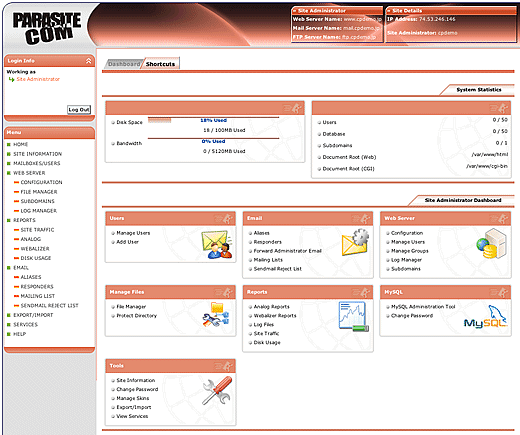Click the Email envelope gear icon
The width and height of the screenshot is (520, 435).
coord(355,242)
